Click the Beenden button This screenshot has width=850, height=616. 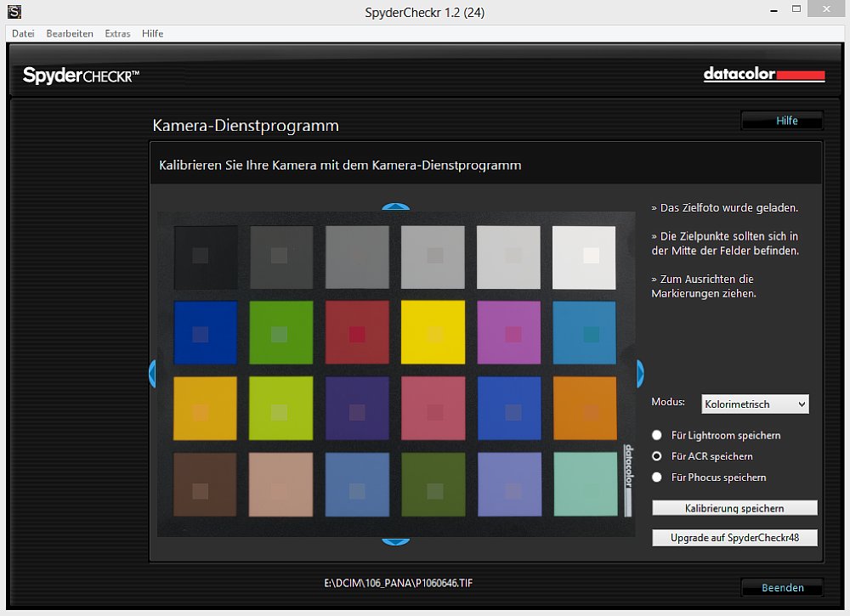[782, 587]
